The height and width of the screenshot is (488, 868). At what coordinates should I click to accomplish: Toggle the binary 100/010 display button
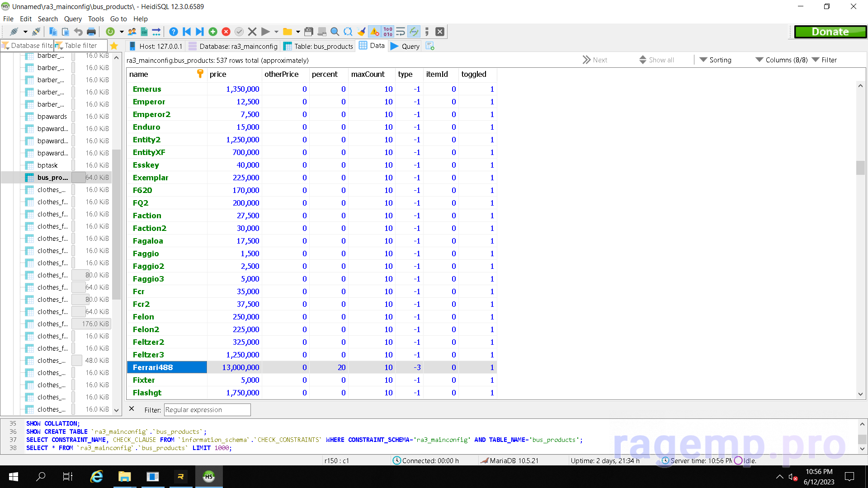pos(388,32)
